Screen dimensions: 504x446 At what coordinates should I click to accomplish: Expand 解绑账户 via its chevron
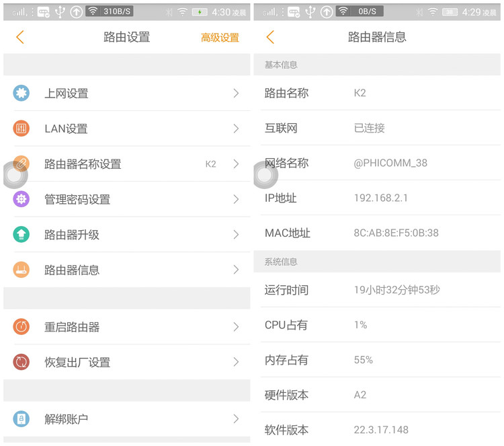tap(237, 419)
